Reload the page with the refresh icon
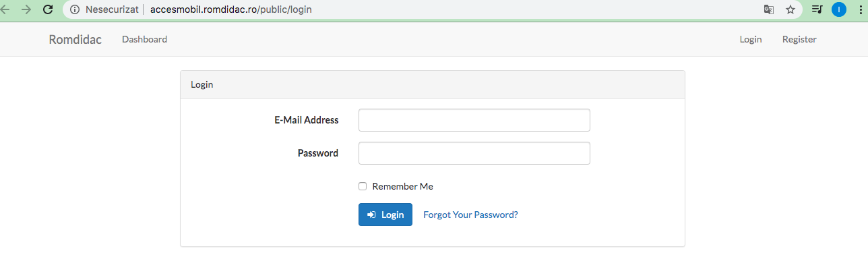Screen dimensions: 868x276 pos(48,9)
